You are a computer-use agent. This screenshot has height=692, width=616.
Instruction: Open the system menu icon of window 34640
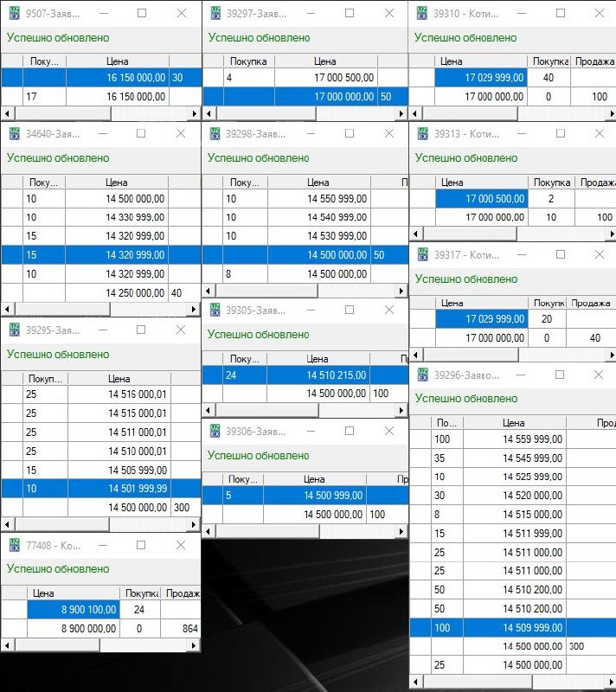pos(14,133)
